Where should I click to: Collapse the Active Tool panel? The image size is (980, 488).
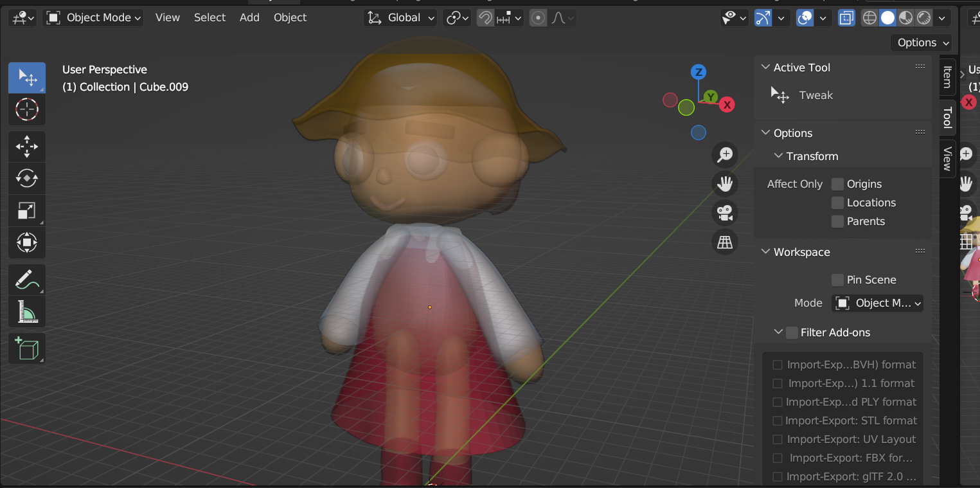click(x=765, y=68)
